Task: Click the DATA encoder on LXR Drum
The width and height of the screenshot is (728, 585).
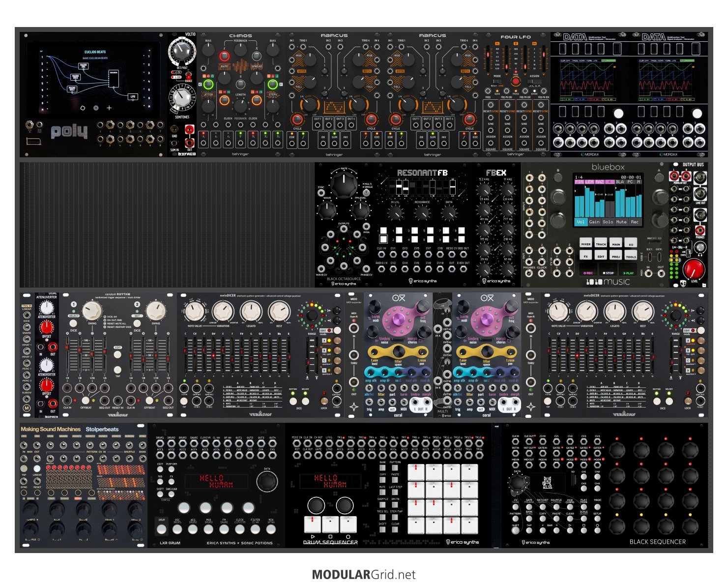Action: [266, 482]
